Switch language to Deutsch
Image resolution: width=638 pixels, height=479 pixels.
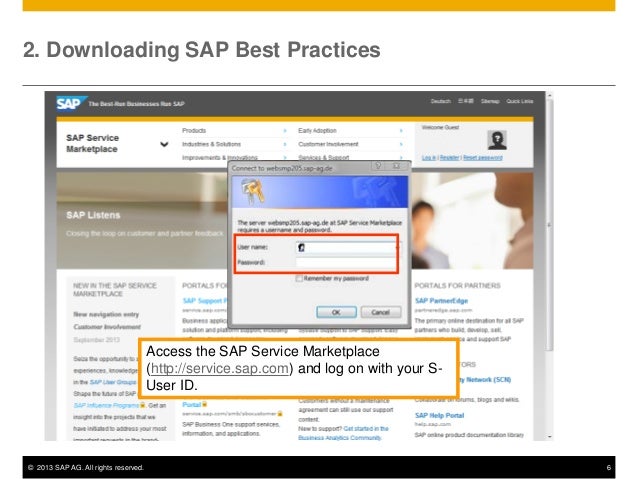pos(441,101)
